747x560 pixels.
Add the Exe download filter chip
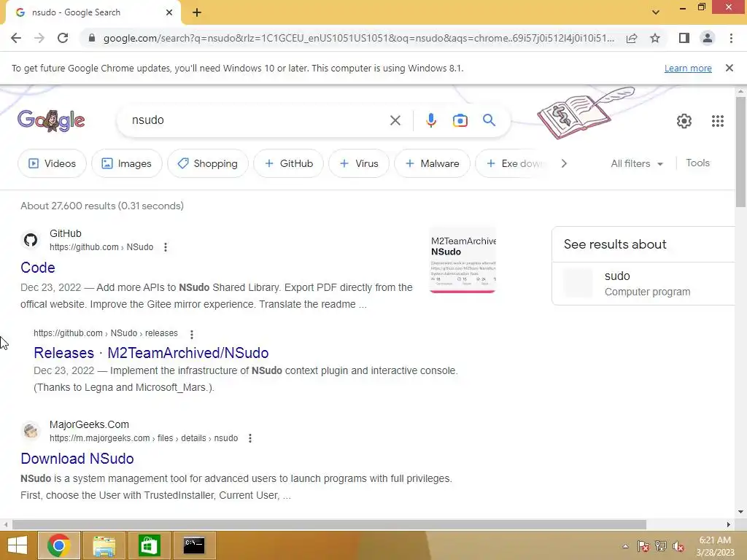[514, 163]
